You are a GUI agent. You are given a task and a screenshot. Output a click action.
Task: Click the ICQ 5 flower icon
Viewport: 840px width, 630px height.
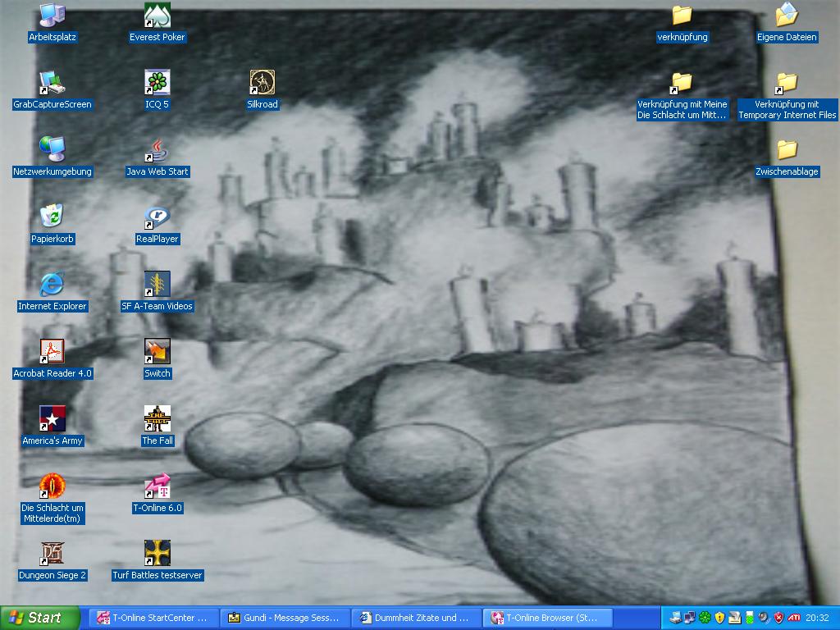[157, 83]
